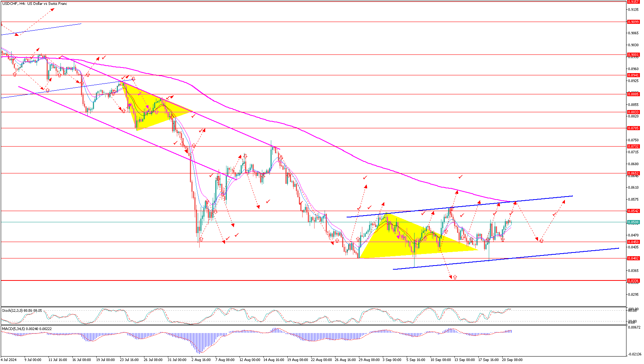Click the 14 Aug 16:00 time label

click(273, 360)
